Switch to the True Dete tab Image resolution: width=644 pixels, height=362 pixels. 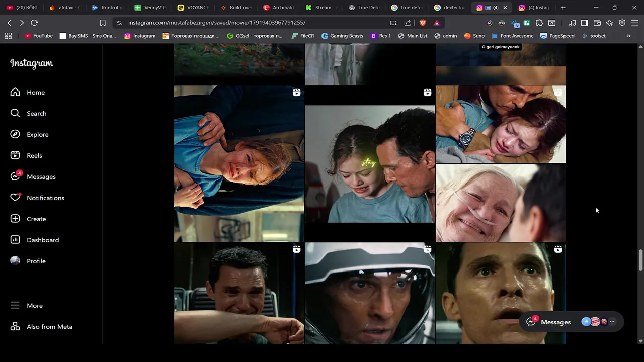[365, 8]
